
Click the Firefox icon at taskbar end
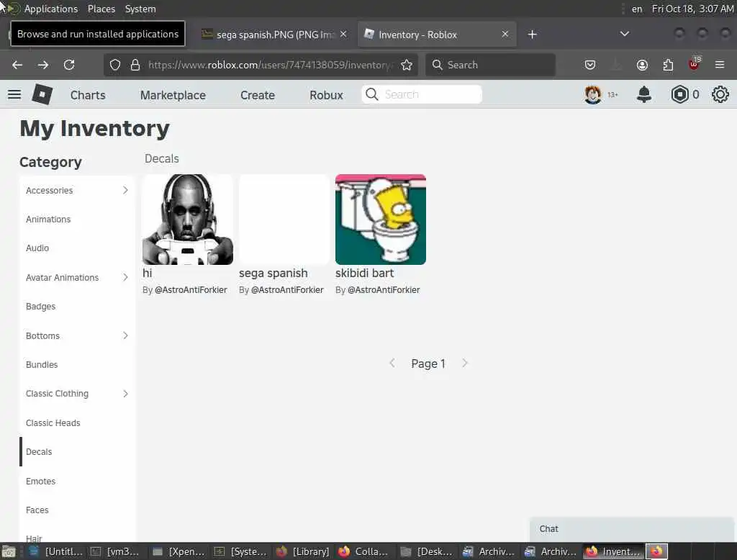(656, 551)
